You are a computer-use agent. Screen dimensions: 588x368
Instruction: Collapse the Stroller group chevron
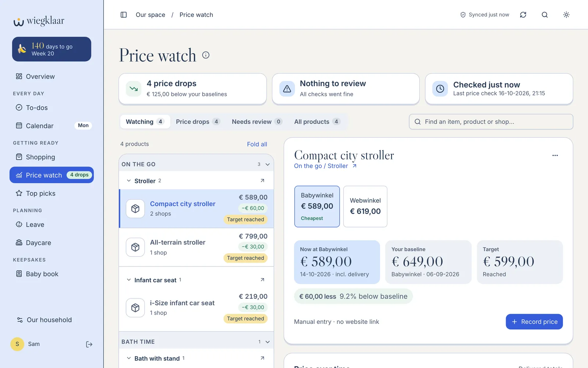(129, 181)
